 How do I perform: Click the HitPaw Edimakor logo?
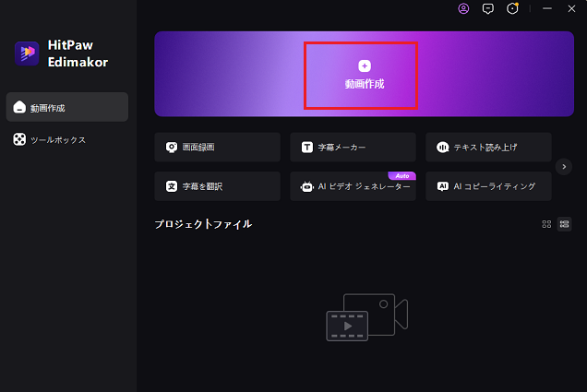click(28, 53)
